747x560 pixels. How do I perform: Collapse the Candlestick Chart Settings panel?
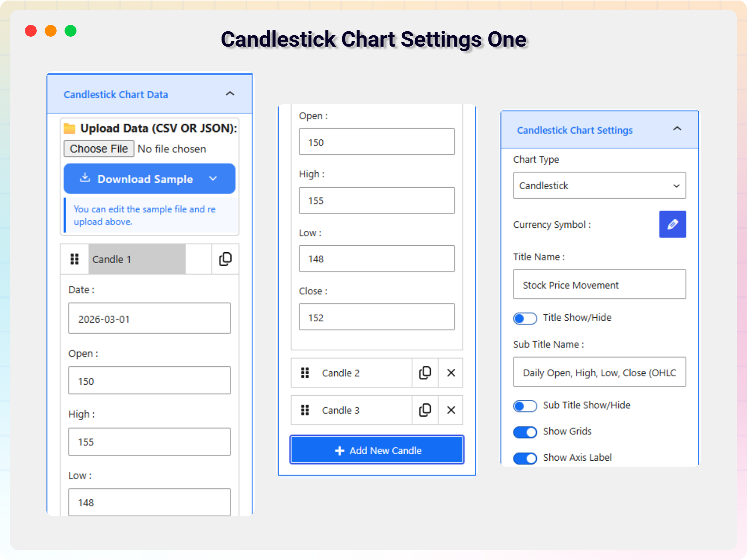coord(677,129)
